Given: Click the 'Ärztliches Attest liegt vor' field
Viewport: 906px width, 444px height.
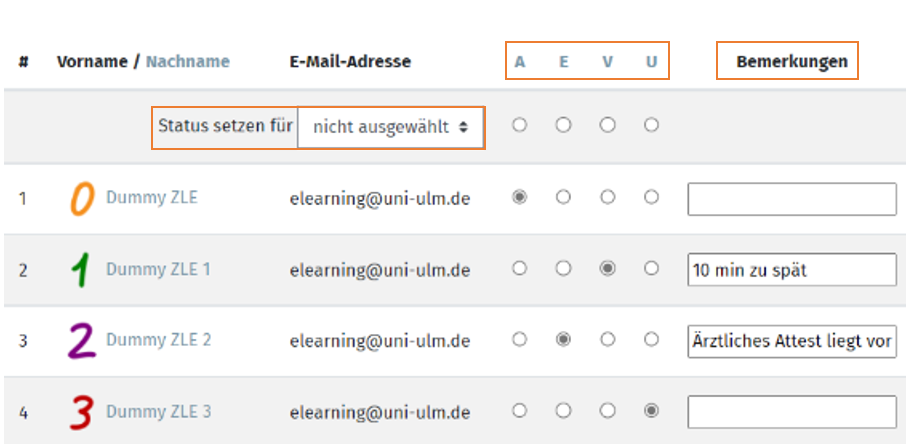Looking at the screenshot, I should (792, 341).
